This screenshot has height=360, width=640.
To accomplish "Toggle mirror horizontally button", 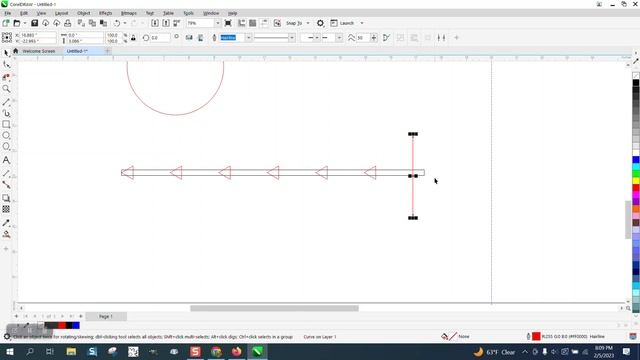I will pyautogui.click(x=189, y=38).
